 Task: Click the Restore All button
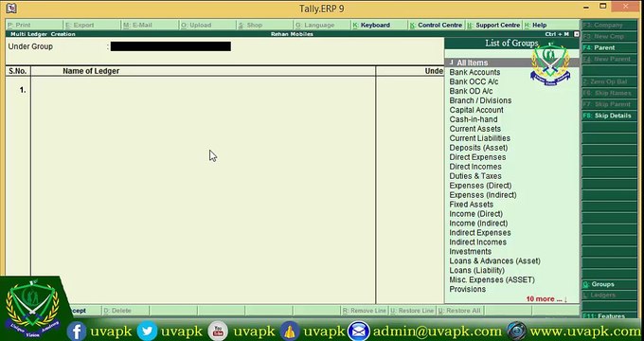tap(459, 311)
